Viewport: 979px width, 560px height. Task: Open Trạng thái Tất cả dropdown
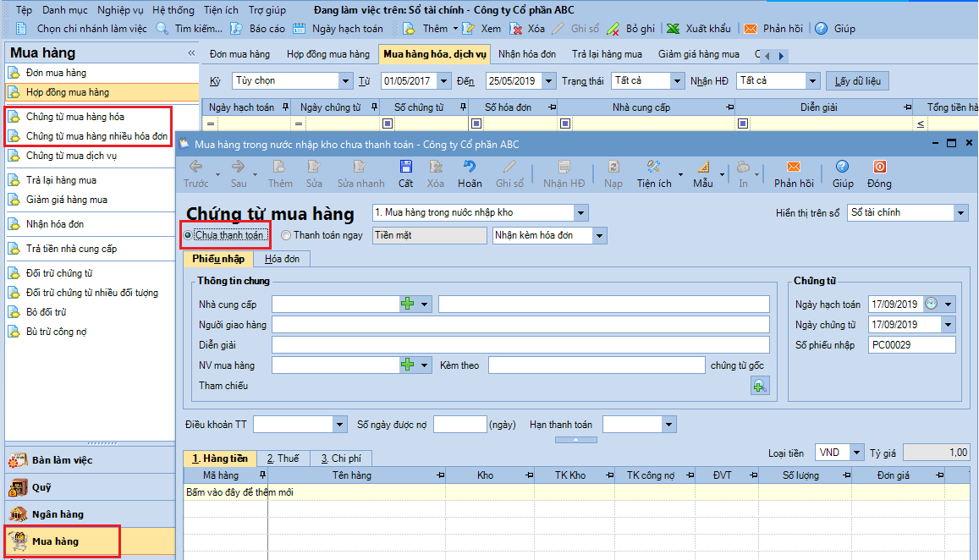[677, 80]
